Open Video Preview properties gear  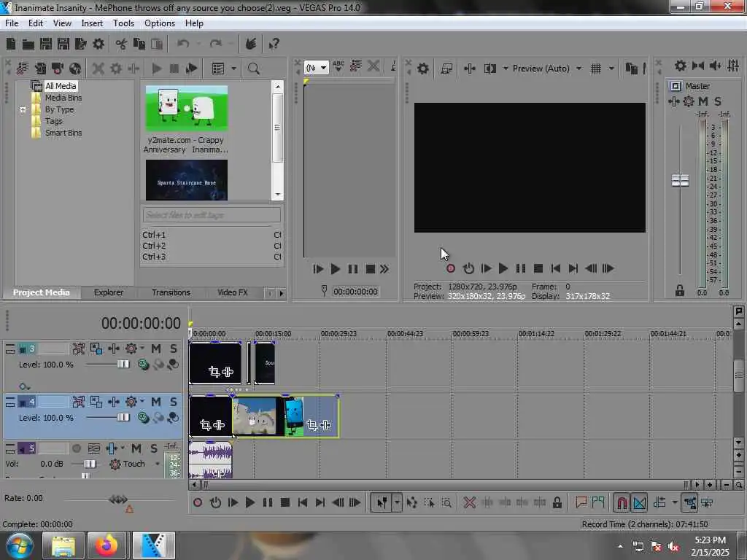click(x=422, y=69)
